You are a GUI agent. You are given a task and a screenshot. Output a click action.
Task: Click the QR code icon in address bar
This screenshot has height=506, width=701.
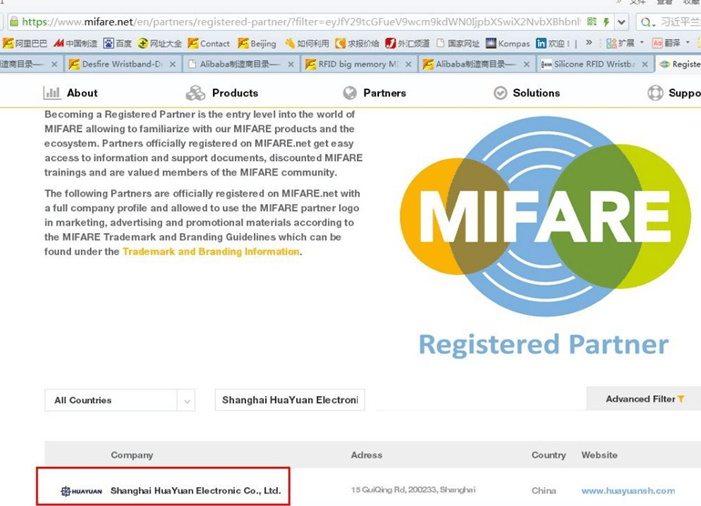tap(591, 21)
